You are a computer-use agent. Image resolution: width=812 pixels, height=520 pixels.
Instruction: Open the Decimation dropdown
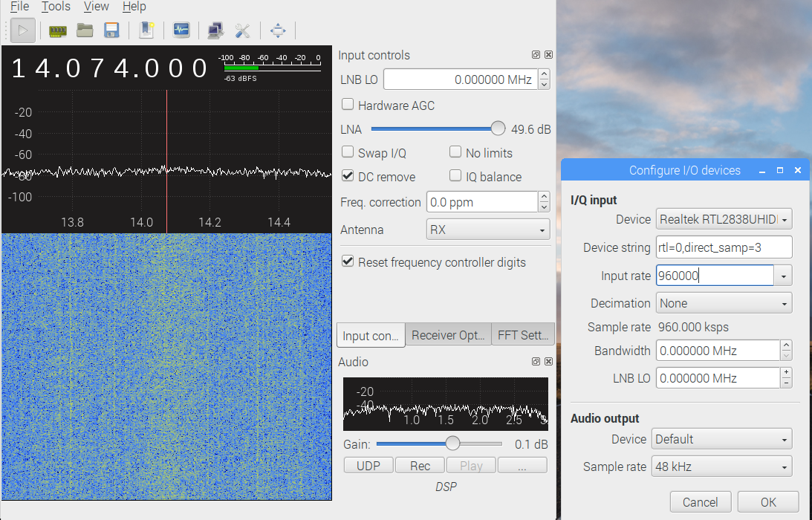[722, 303]
